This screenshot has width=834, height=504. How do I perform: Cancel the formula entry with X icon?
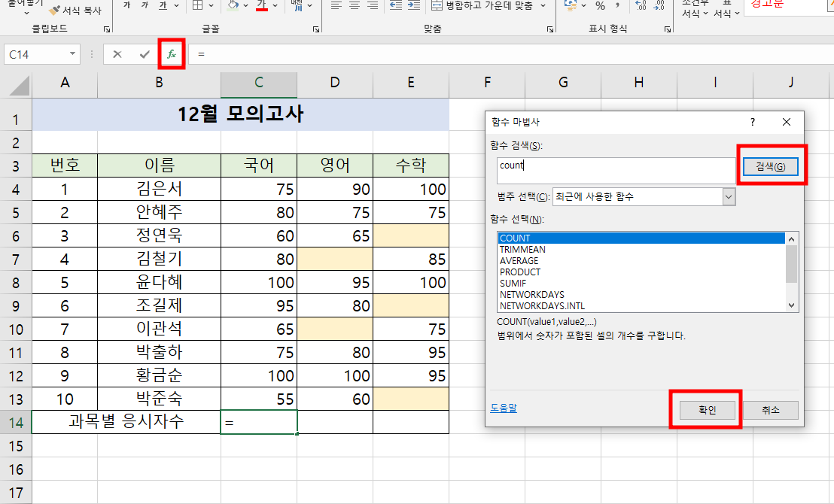coord(117,54)
